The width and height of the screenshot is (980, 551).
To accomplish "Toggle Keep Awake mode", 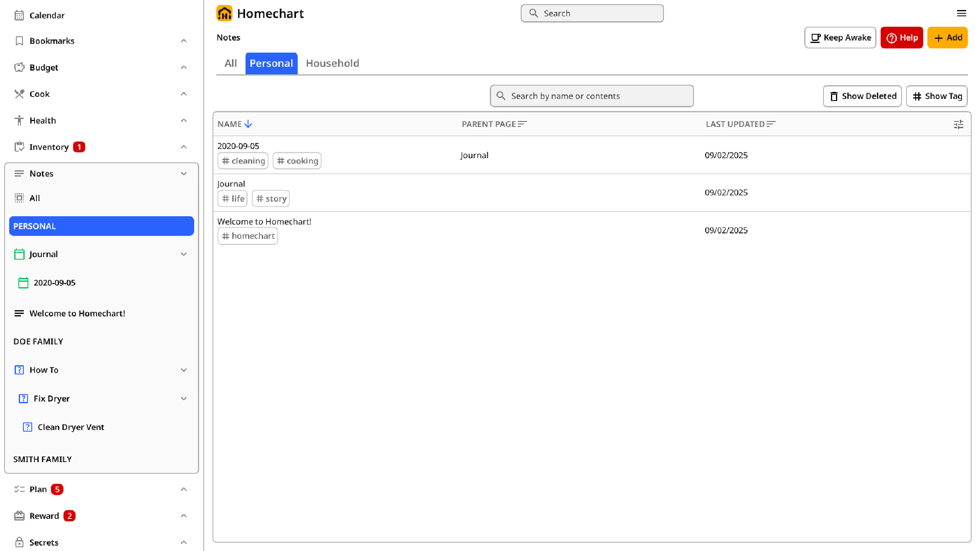I will tap(840, 38).
